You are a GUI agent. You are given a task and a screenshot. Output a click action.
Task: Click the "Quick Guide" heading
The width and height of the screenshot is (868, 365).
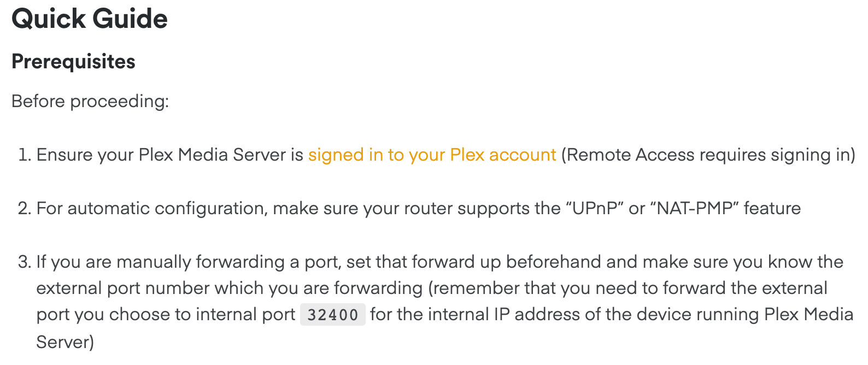click(x=90, y=19)
